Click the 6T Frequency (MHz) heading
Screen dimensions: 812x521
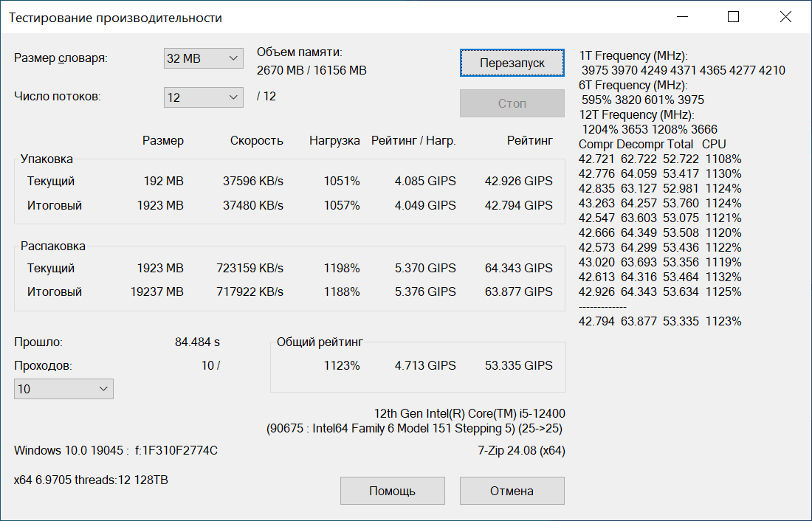coord(633,86)
